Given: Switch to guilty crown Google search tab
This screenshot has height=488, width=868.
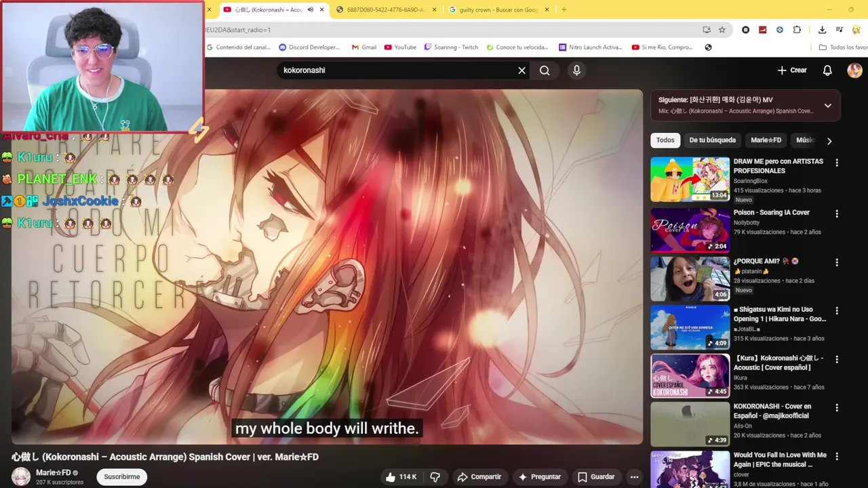Looking at the screenshot, I should 498,9.
